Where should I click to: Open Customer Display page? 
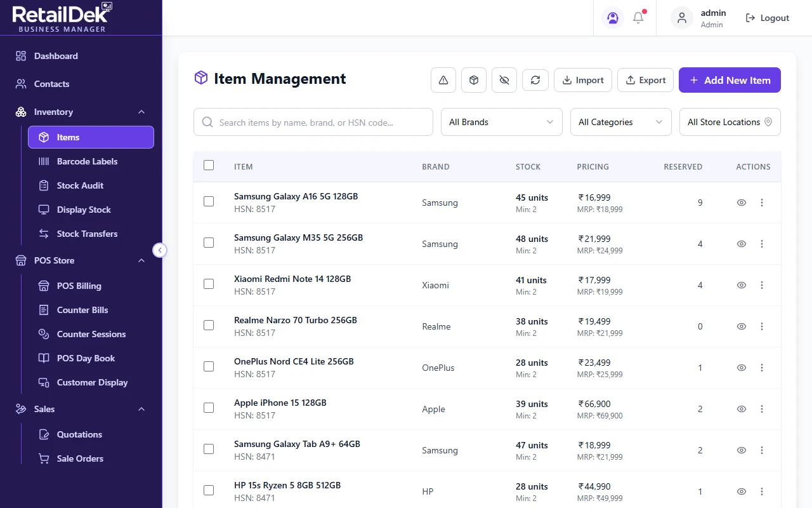click(x=91, y=382)
